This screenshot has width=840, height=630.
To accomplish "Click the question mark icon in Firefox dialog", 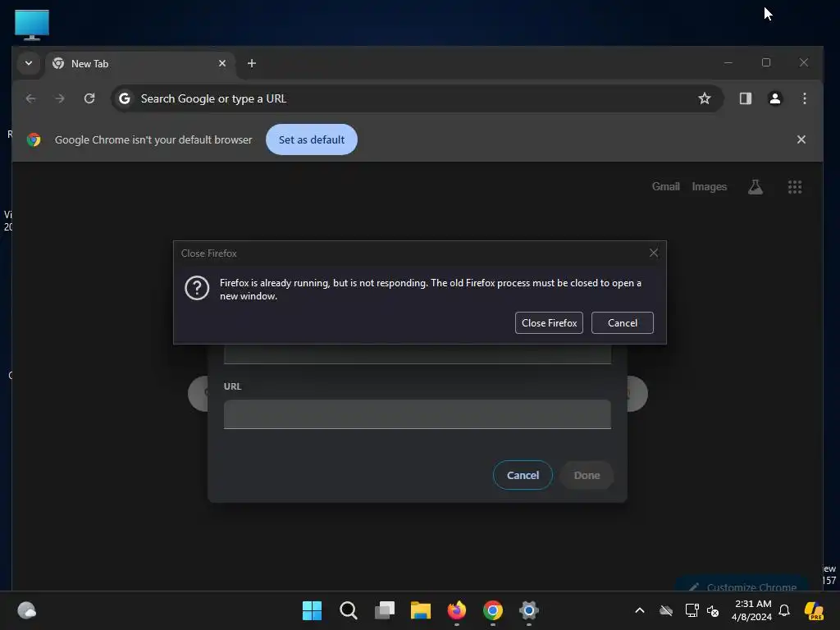I will click(x=197, y=288).
